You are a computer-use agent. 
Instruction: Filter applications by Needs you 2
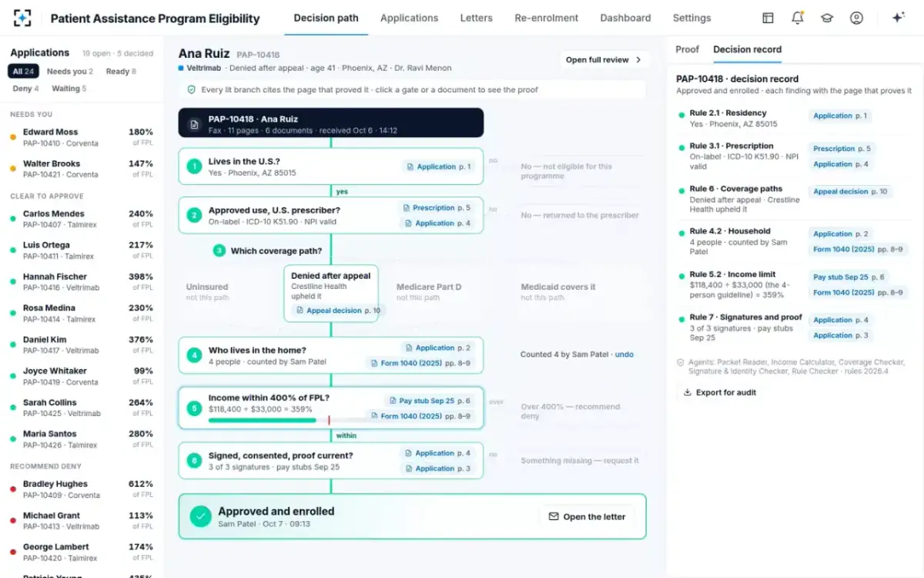pos(70,72)
